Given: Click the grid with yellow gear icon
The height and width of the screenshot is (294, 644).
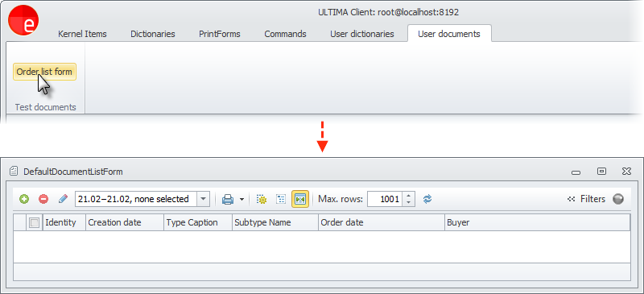Looking at the screenshot, I should (x=261, y=200).
